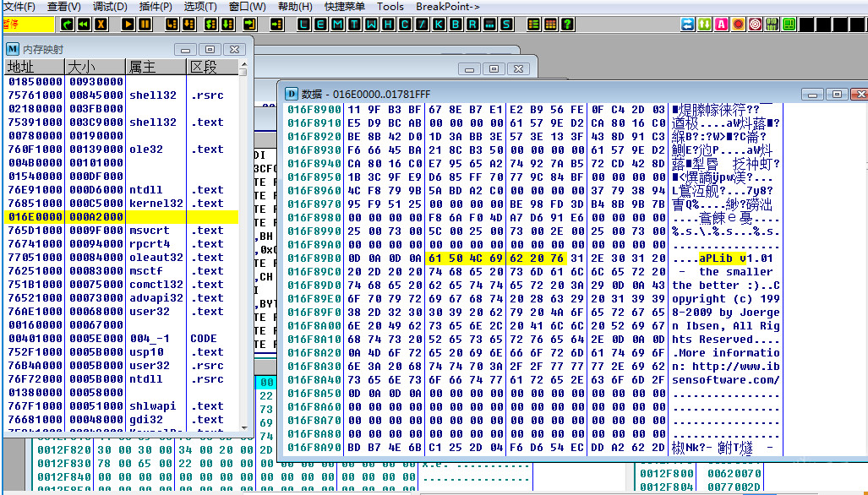The width and height of the screenshot is (868, 495).
Task: Sort memory map by 区段 column header
Action: [x=213, y=67]
